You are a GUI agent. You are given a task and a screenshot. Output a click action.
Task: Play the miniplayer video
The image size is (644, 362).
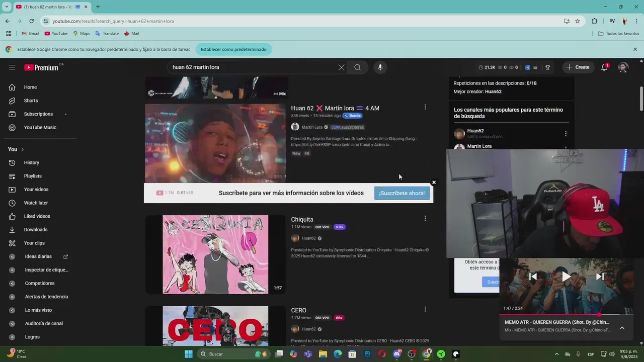566,276
